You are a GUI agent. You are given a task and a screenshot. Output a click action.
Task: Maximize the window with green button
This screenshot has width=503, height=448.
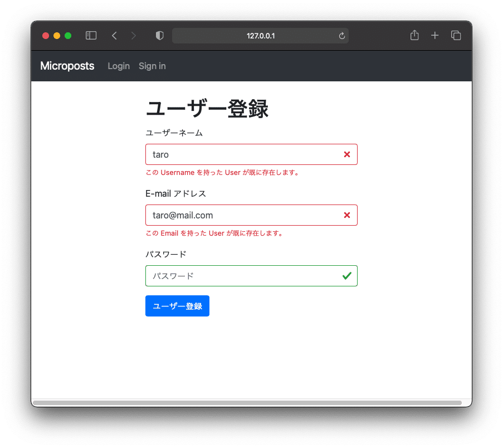68,36
